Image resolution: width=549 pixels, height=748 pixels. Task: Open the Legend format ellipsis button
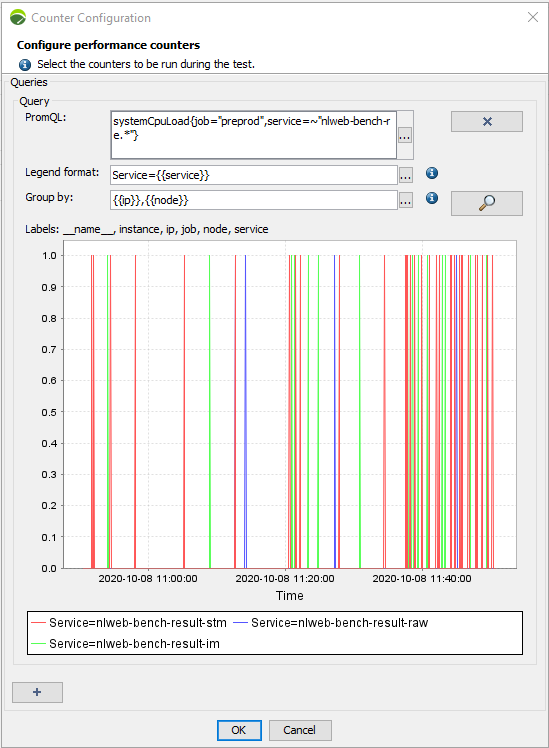tap(405, 176)
